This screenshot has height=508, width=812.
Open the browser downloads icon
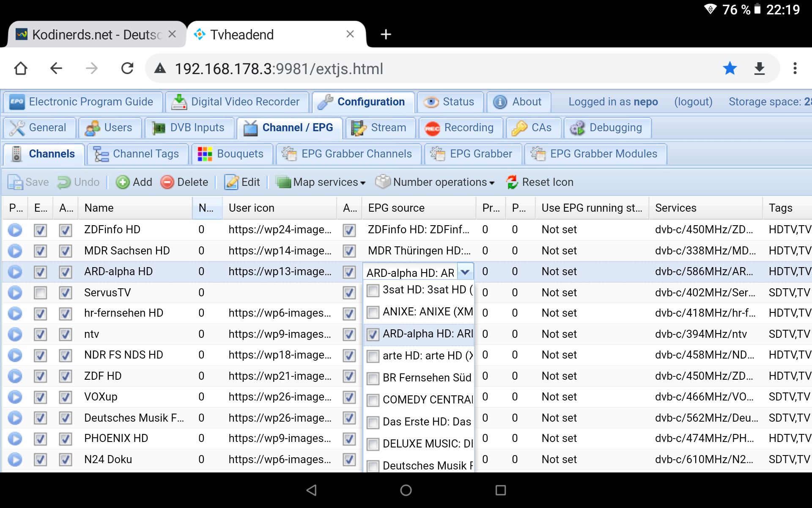point(760,68)
